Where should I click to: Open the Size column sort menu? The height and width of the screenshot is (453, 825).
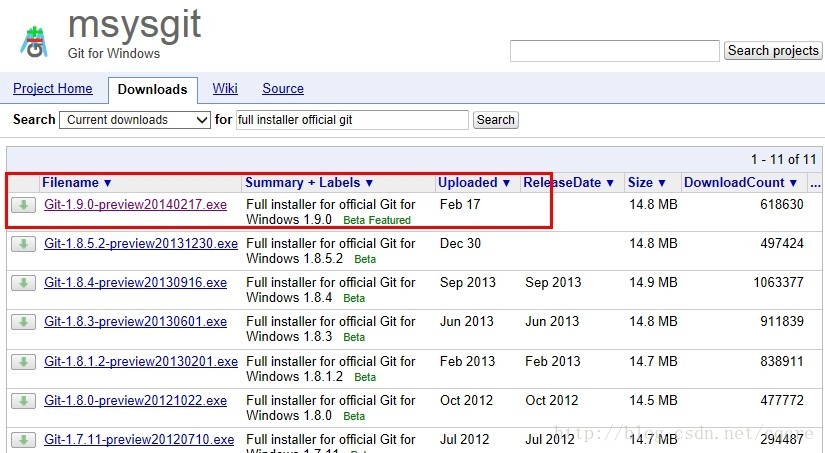pyautogui.click(x=647, y=183)
